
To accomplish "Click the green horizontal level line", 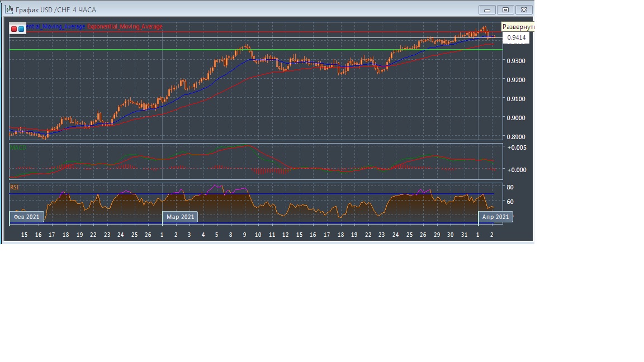I will 252,50.
